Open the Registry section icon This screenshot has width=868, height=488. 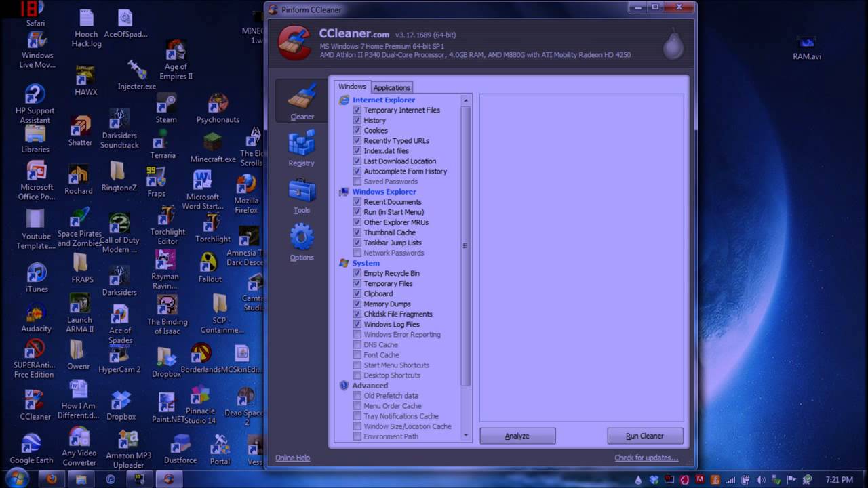tap(301, 144)
